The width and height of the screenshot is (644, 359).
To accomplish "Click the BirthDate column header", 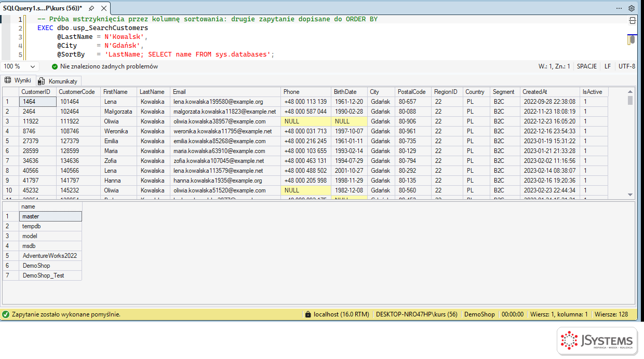I will click(x=350, y=92).
